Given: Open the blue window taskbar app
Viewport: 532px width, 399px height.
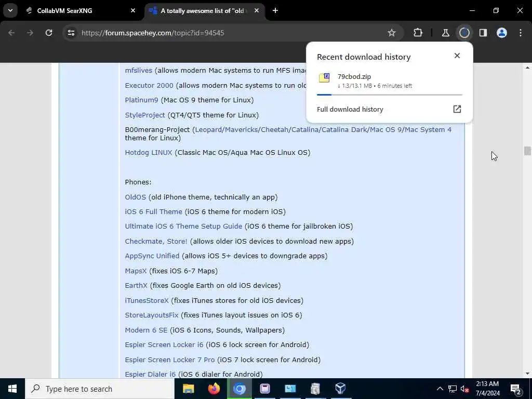Looking at the screenshot, I should (x=290, y=389).
